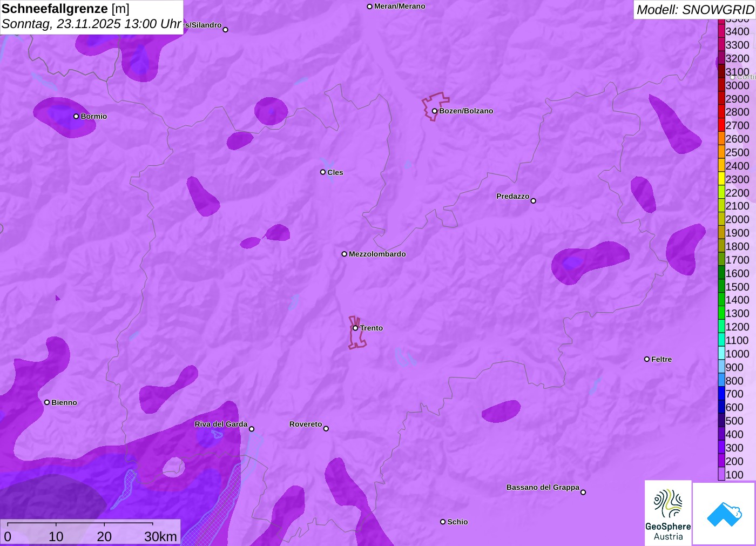Click the Predazzo marker circle

point(533,201)
